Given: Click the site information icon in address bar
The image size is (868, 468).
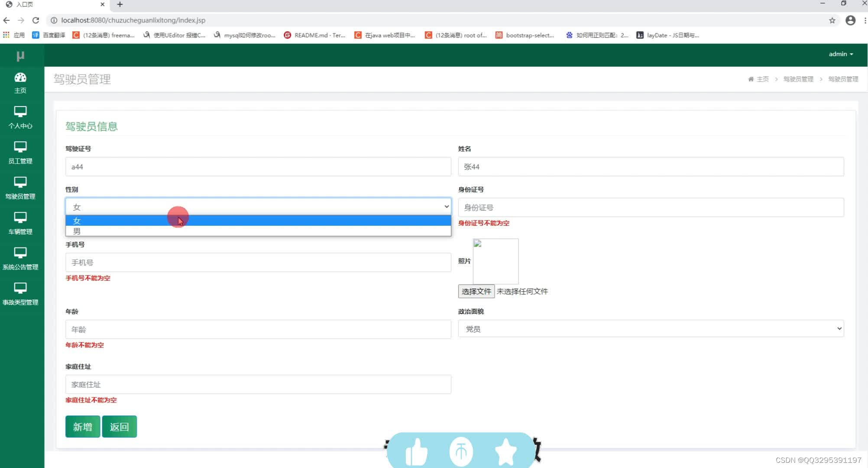Looking at the screenshot, I should 54,20.
